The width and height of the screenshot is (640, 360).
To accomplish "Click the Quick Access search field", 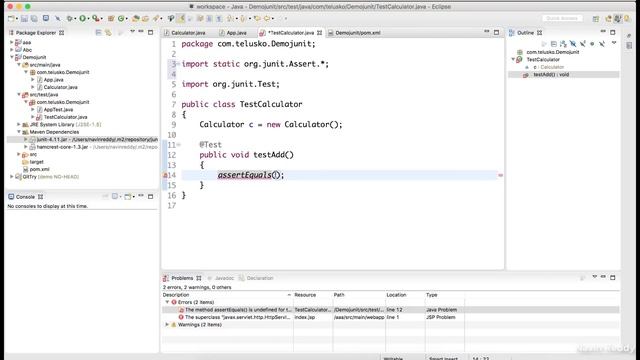I will click(562, 18).
